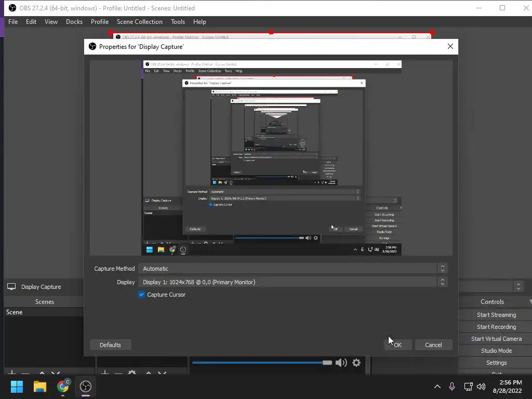
Task: Open OBS Settings from Controls panel
Action: (x=496, y=363)
